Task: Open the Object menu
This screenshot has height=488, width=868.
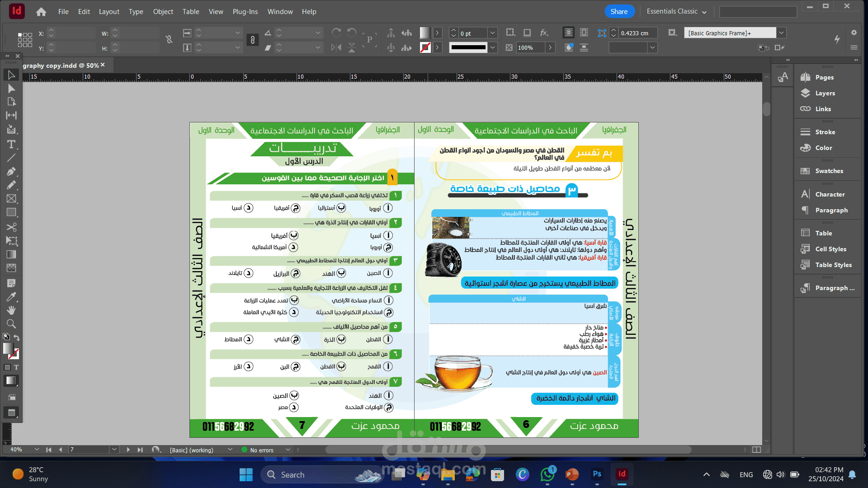Action: pos(163,11)
